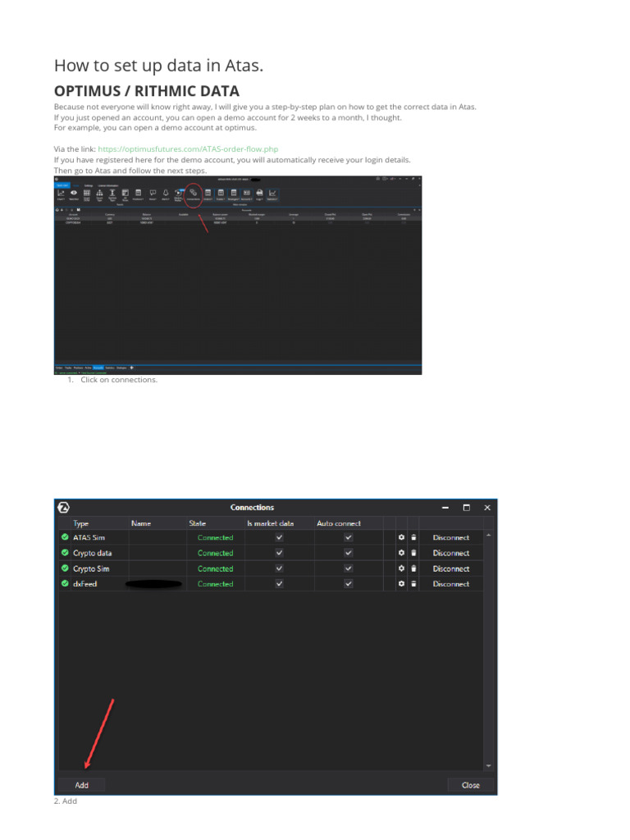Open the Statistics chart icon in ATAS toolbar

coord(272,193)
